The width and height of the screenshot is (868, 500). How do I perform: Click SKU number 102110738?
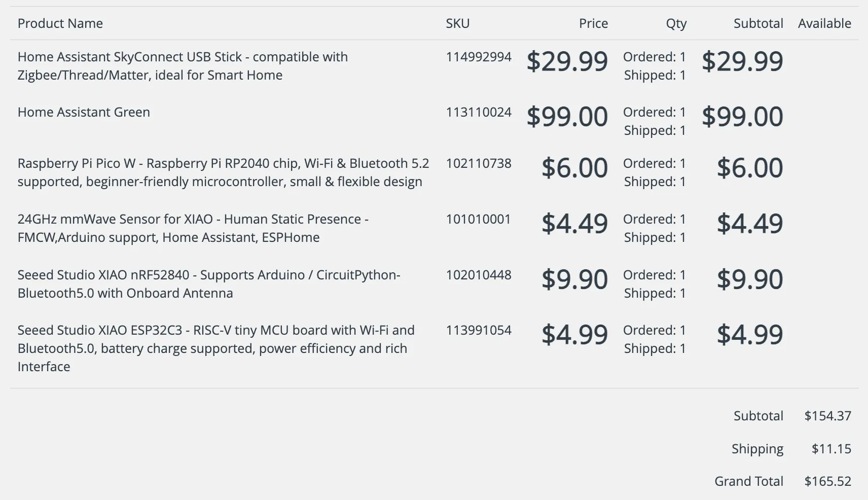pos(479,163)
